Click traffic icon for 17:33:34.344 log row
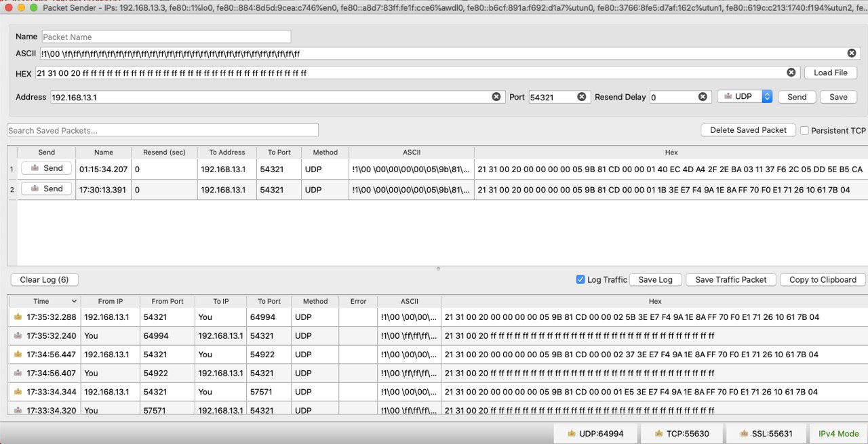Image resolution: width=868 pixels, height=444 pixels. [x=17, y=392]
